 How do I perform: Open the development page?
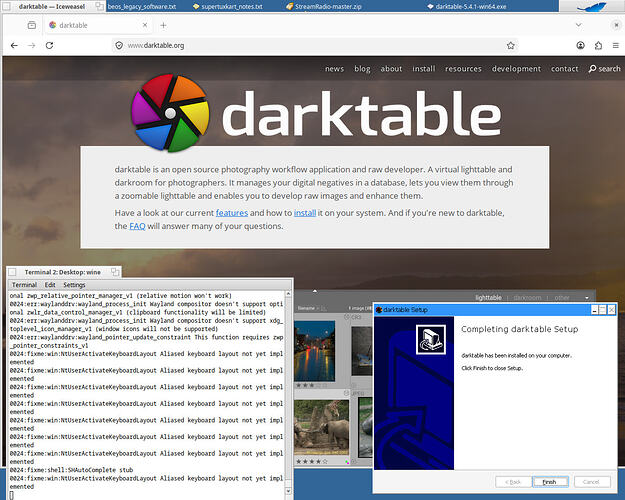click(516, 69)
